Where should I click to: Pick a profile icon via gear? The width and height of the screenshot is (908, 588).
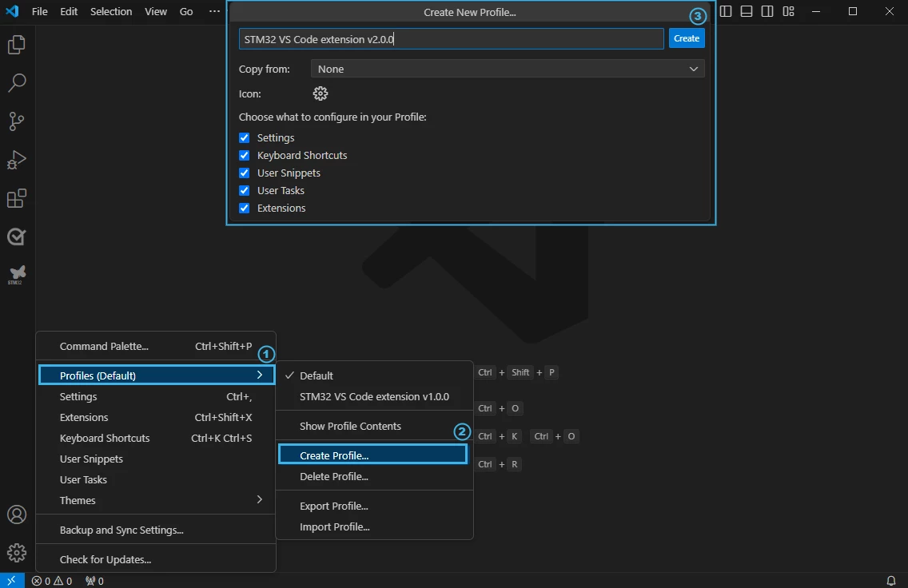tap(321, 93)
